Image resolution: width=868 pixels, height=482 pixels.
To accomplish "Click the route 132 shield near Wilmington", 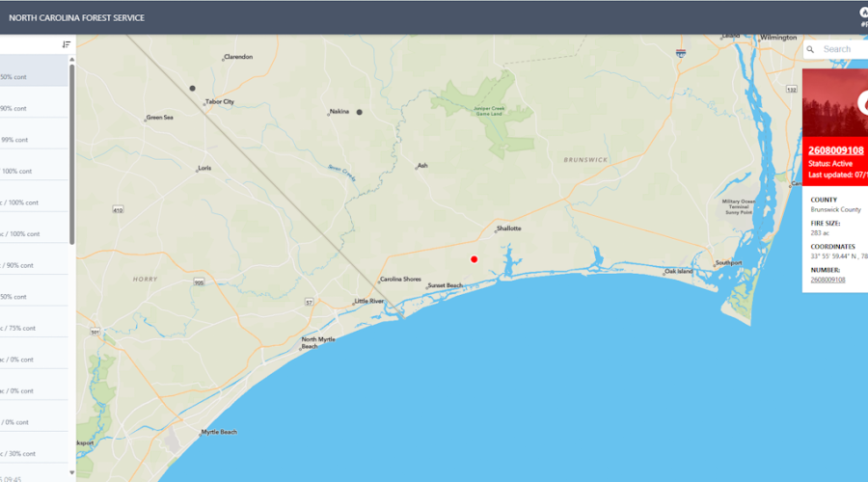I will [x=792, y=89].
